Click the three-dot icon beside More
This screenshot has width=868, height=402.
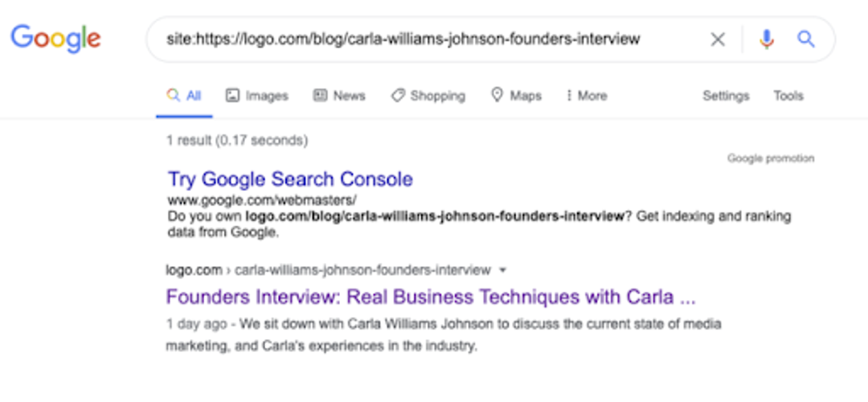(568, 96)
